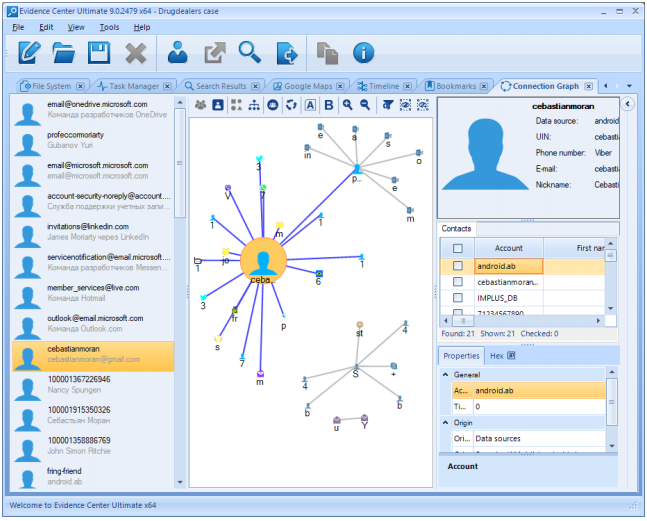Click the new case pencil icon
This screenshot has width=647, height=521.
[29, 53]
